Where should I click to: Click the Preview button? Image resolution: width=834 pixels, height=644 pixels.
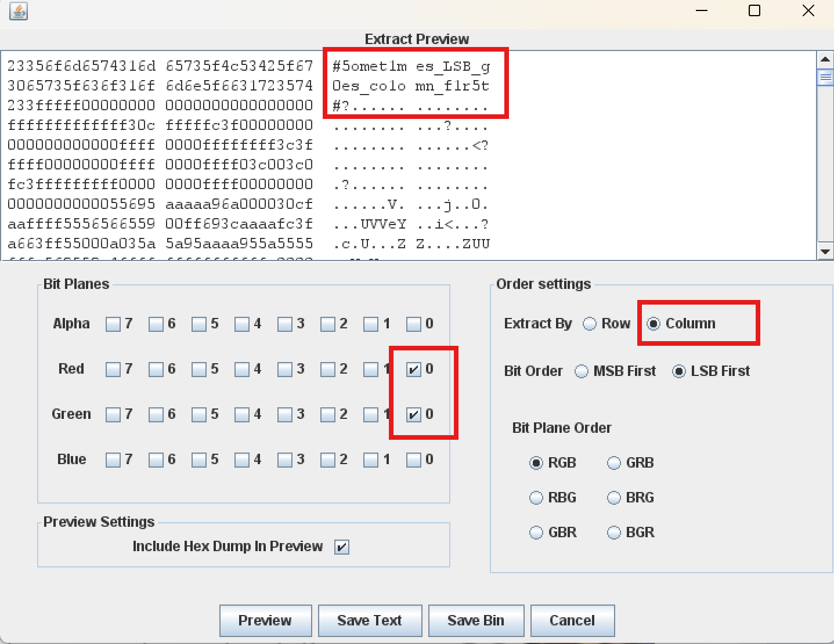[x=265, y=620]
